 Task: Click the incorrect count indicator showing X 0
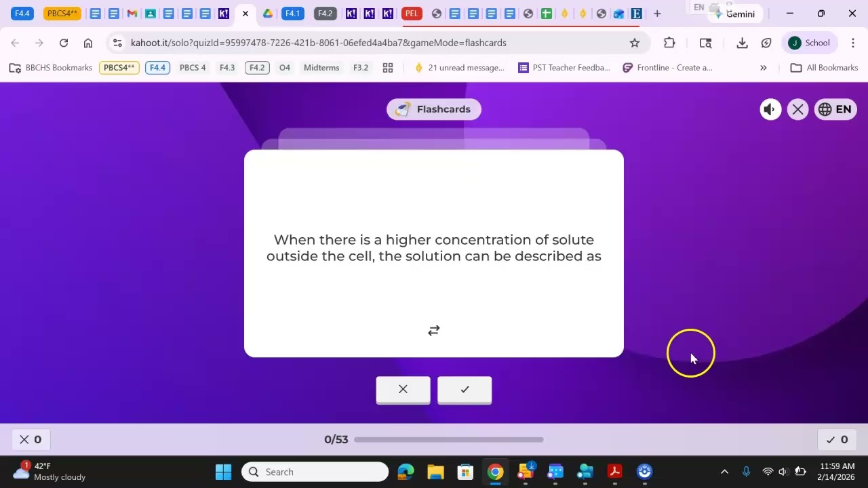pos(31,439)
